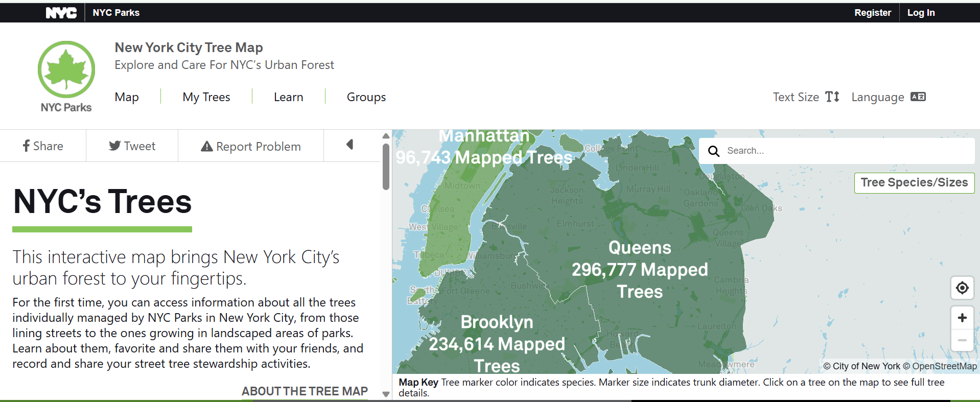This screenshot has height=402, width=980.
Task: Open the NYC Parks header link
Action: [116, 13]
